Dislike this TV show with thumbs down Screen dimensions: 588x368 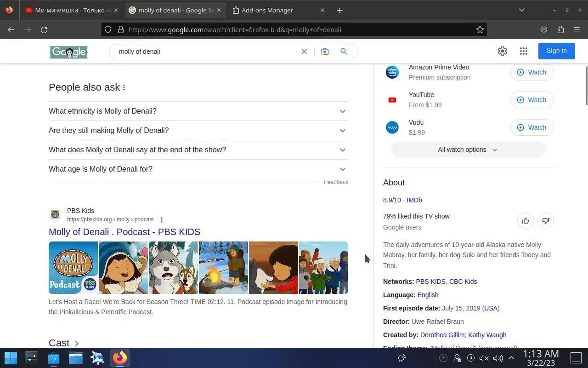(x=546, y=221)
